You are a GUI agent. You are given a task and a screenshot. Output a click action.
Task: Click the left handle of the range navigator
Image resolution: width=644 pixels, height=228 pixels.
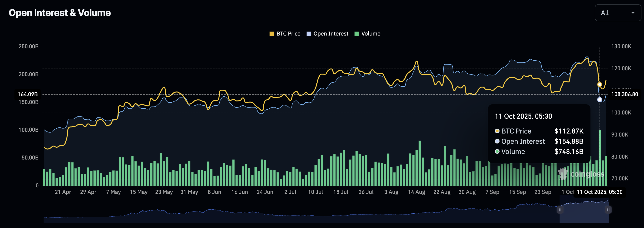[x=560, y=210]
